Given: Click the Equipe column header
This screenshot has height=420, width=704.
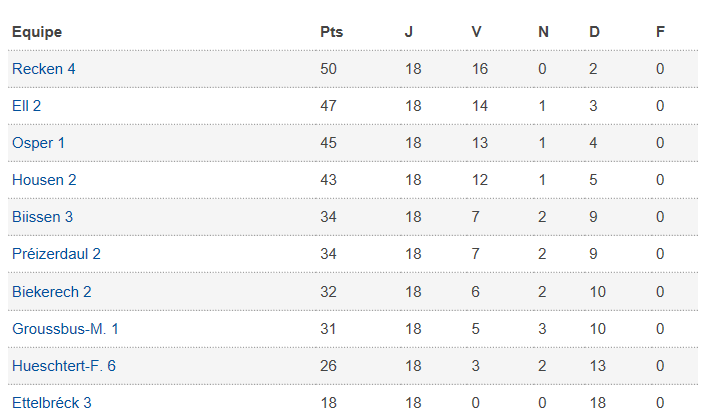Looking at the screenshot, I should click(37, 32).
